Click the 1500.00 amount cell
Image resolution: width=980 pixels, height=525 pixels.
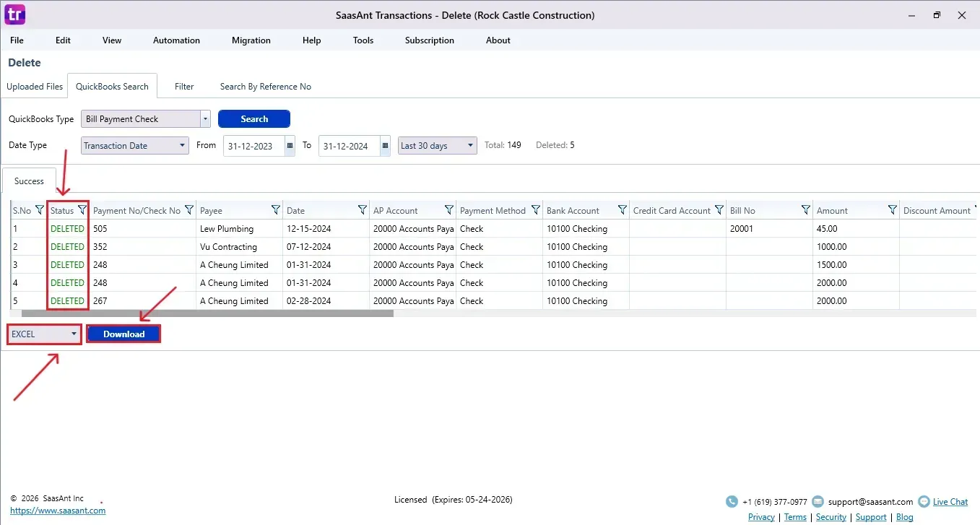[856, 264]
